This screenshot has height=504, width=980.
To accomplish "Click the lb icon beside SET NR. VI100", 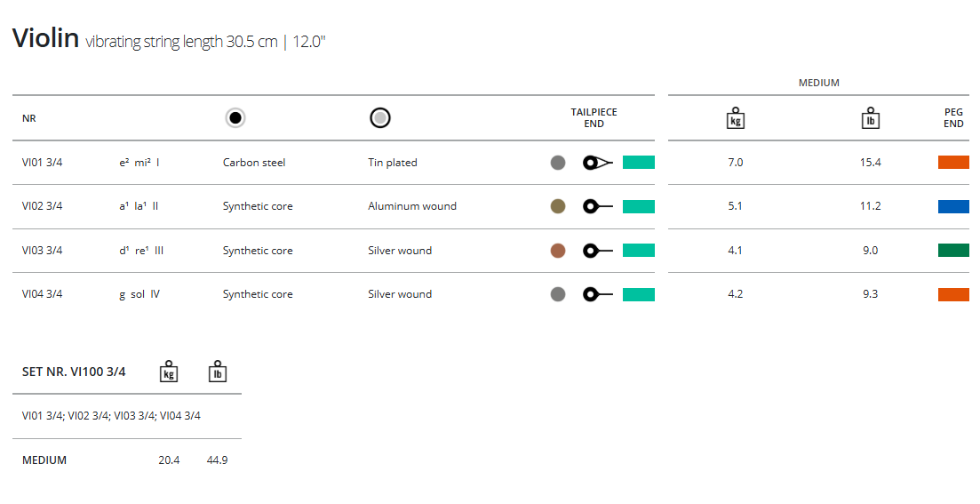I will [x=217, y=372].
